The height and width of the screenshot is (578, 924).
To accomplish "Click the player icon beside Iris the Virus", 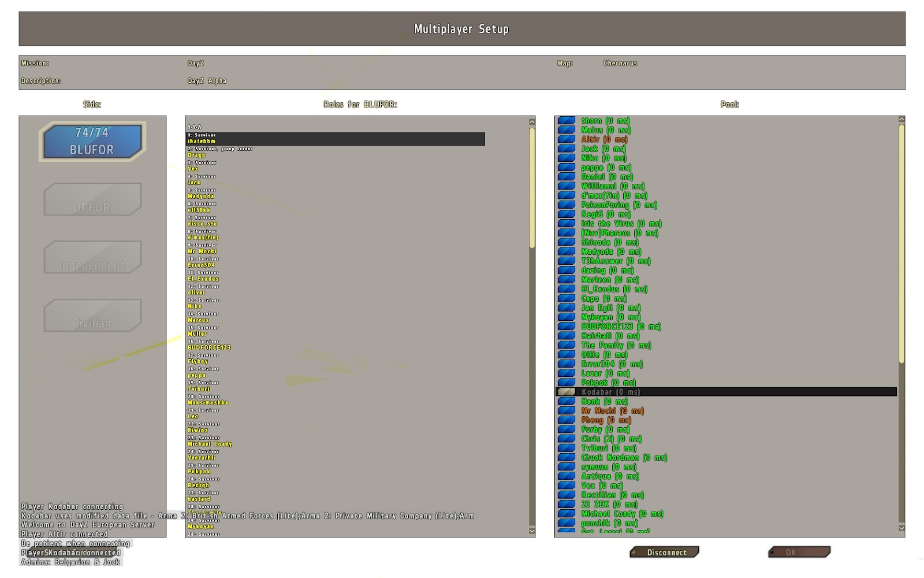I will click(565, 224).
